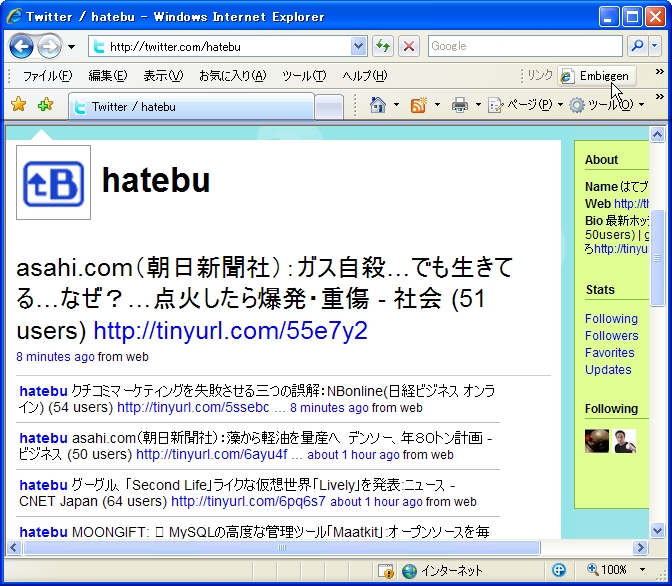This screenshot has width=672, height=586.
Task: Click hatebu username in Second Life tweet
Action: pos(43,485)
